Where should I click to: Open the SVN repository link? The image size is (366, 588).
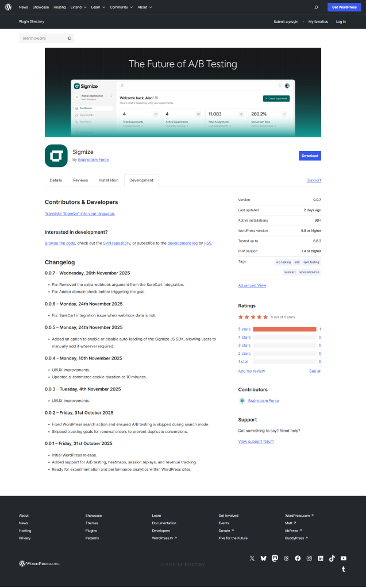point(117,243)
